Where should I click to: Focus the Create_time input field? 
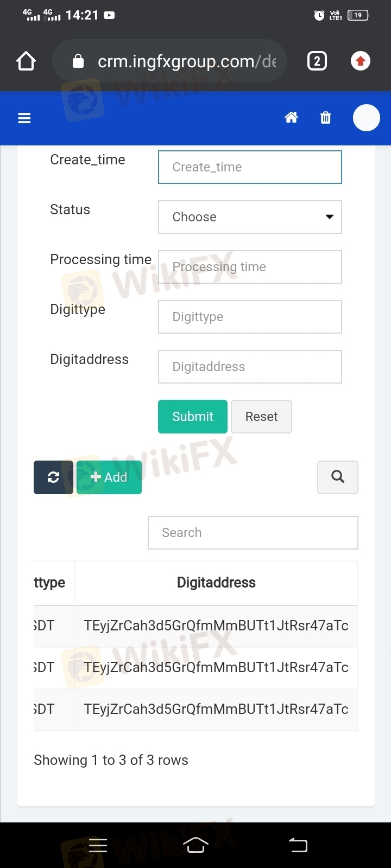point(250,167)
